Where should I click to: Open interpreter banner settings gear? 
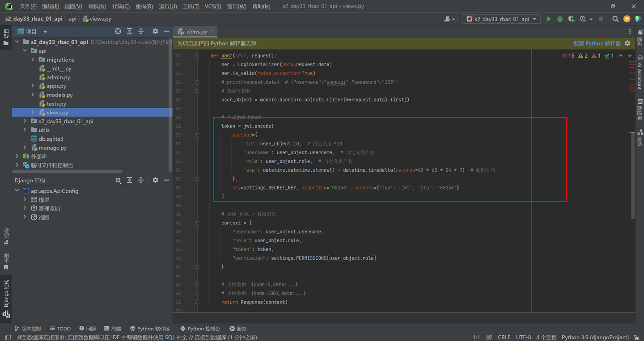point(627,43)
